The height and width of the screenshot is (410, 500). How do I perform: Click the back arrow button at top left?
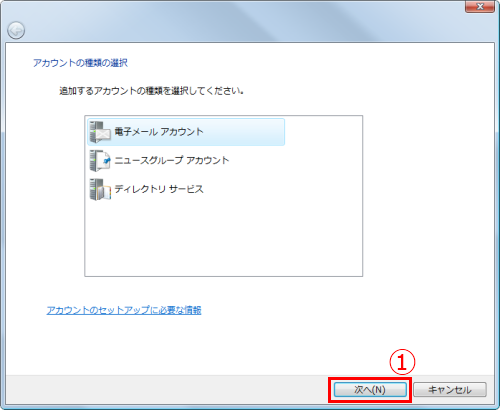pyautogui.click(x=16, y=30)
